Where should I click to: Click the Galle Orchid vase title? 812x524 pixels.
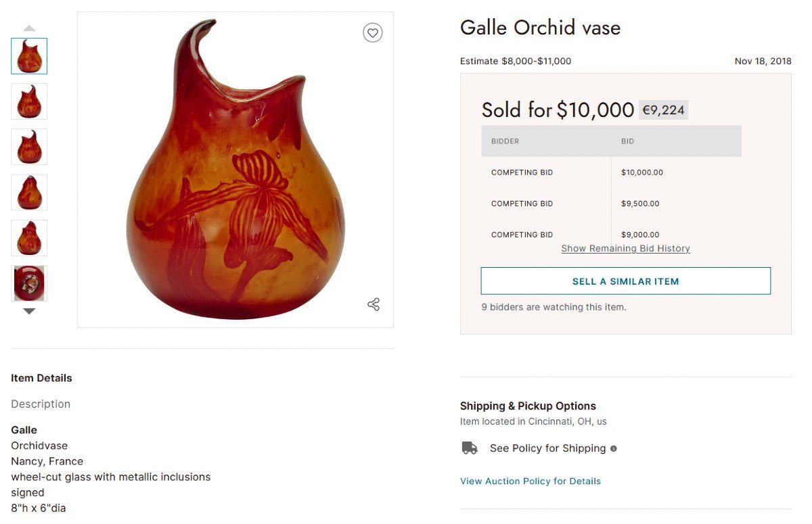(540, 28)
